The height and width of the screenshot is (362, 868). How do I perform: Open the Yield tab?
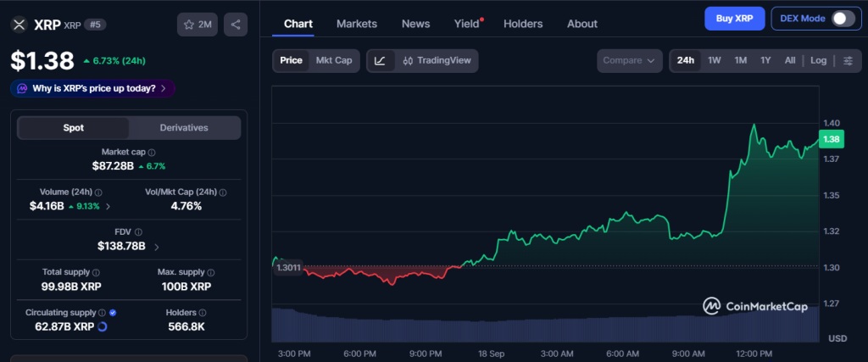(x=467, y=24)
